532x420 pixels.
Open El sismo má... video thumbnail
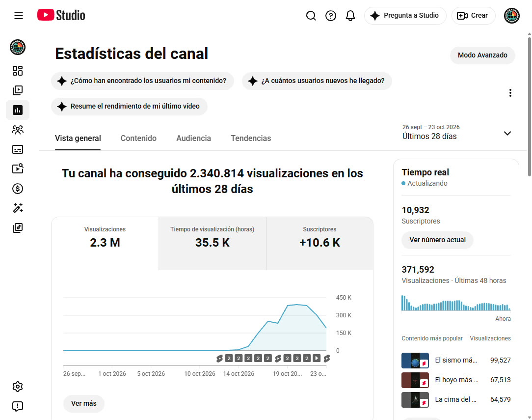[415, 361]
